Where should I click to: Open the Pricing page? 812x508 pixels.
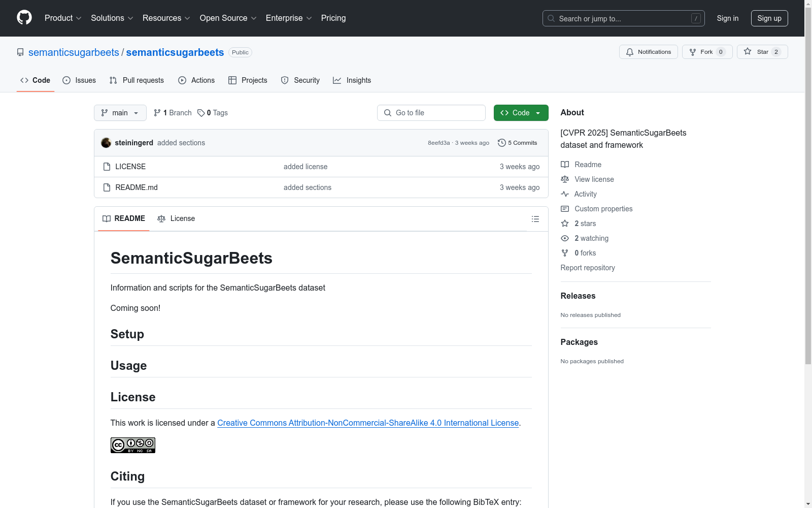tap(333, 18)
